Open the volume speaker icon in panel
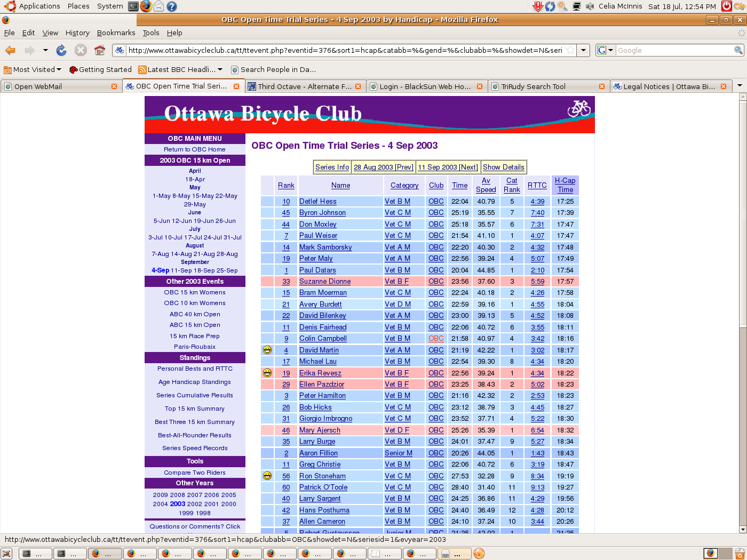 (590, 6)
